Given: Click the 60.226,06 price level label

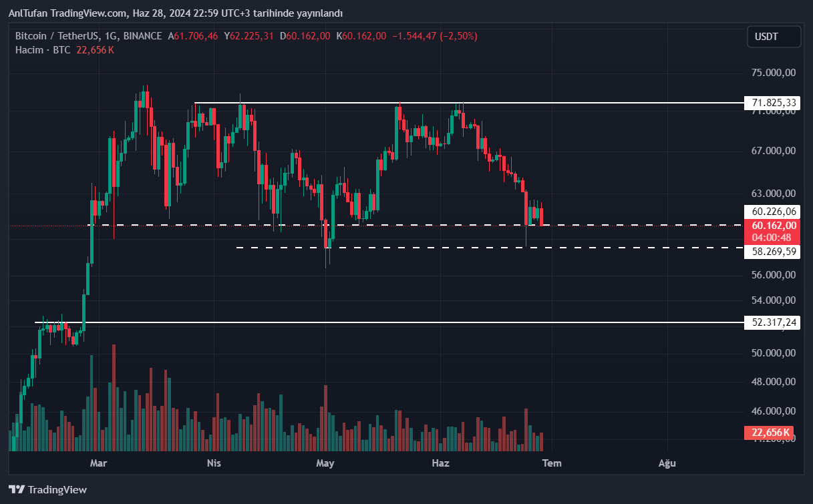Looking at the screenshot, I should point(774,212).
